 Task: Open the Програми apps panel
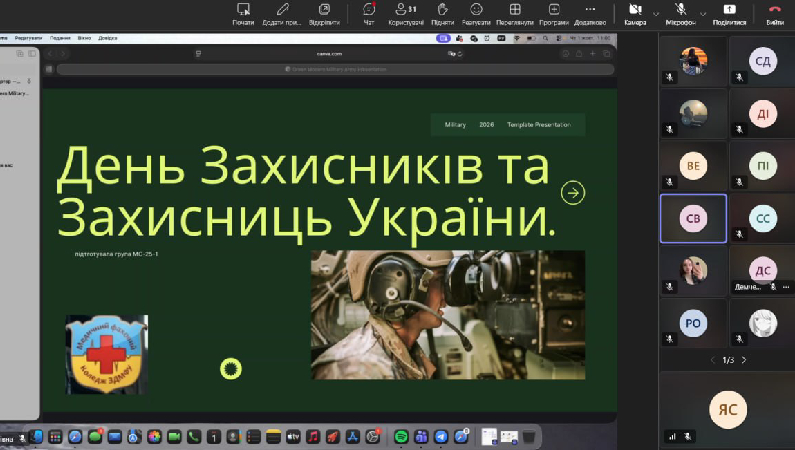tap(554, 14)
